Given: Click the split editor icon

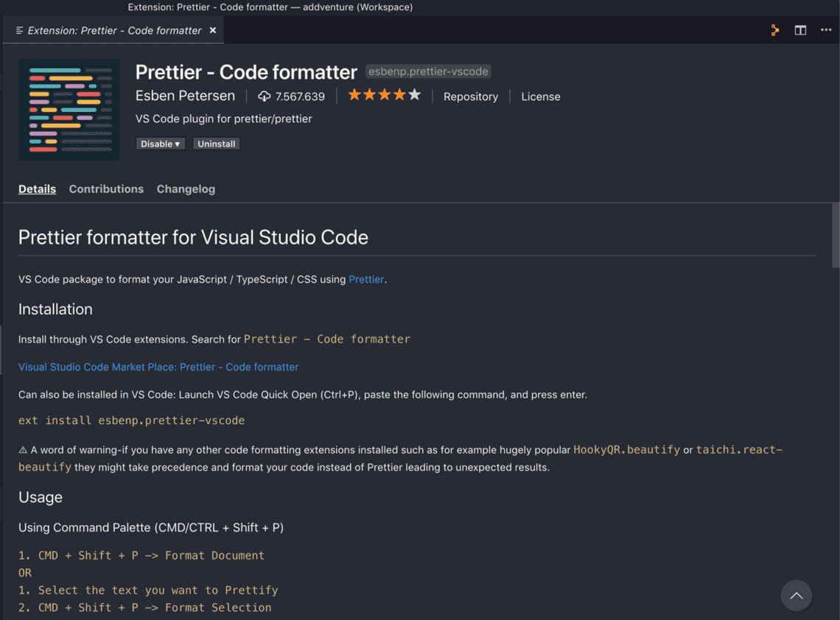Looking at the screenshot, I should click(x=800, y=30).
